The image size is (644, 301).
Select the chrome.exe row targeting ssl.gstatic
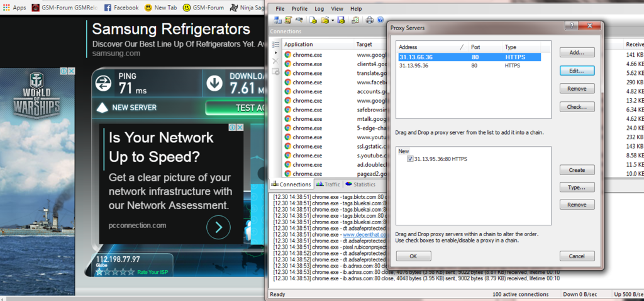coord(335,146)
